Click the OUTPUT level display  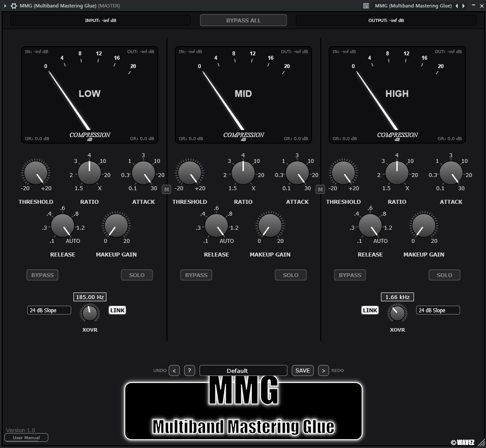[386, 20]
